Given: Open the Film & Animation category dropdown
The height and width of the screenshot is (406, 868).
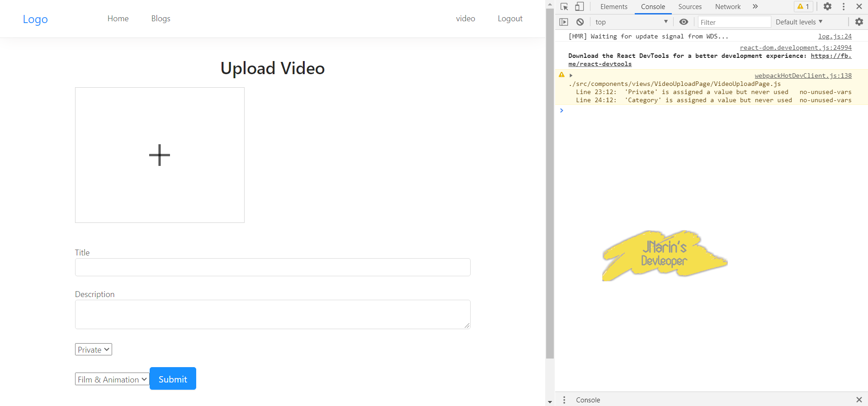Looking at the screenshot, I should pyautogui.click(x=112, y=379).
